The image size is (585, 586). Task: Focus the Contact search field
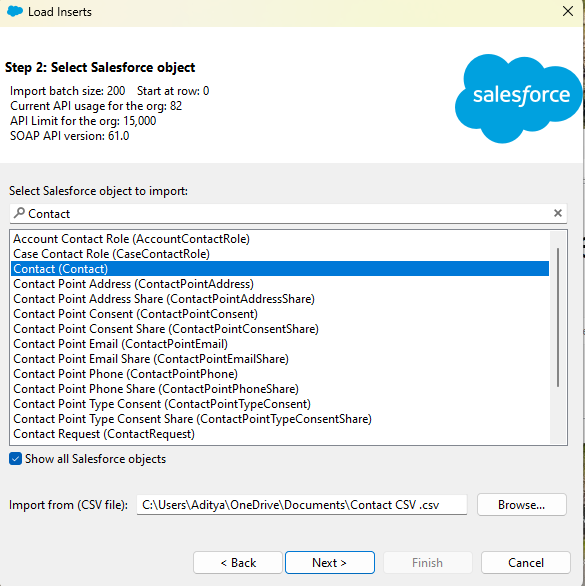click(288, 213)
